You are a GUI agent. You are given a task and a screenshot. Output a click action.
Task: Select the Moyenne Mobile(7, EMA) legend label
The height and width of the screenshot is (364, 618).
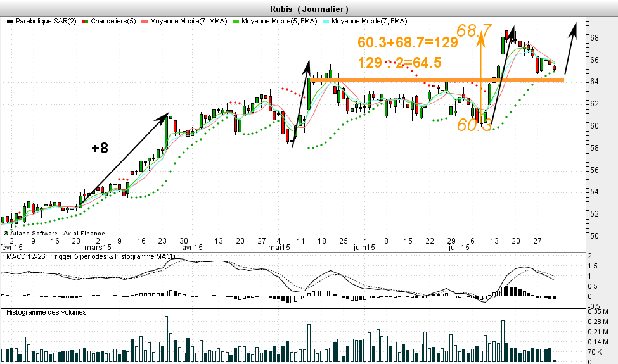370,22
